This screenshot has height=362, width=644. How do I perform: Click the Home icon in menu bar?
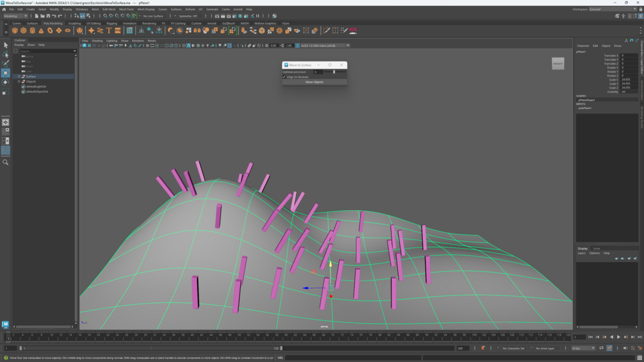(x=4, y=9)
